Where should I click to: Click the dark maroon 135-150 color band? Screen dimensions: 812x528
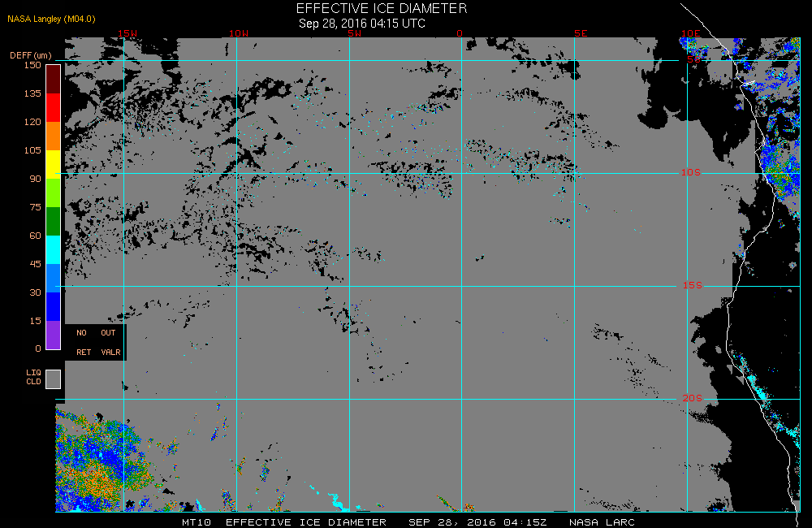[54, 80]
